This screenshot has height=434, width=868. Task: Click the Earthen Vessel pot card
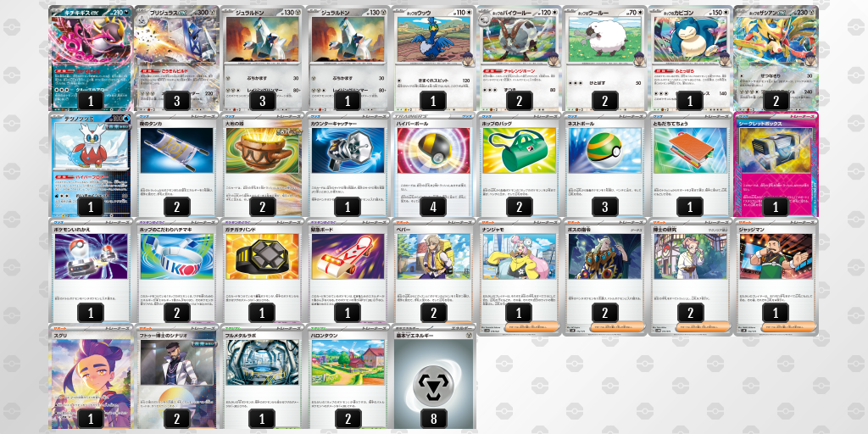(x=262, y=164)
